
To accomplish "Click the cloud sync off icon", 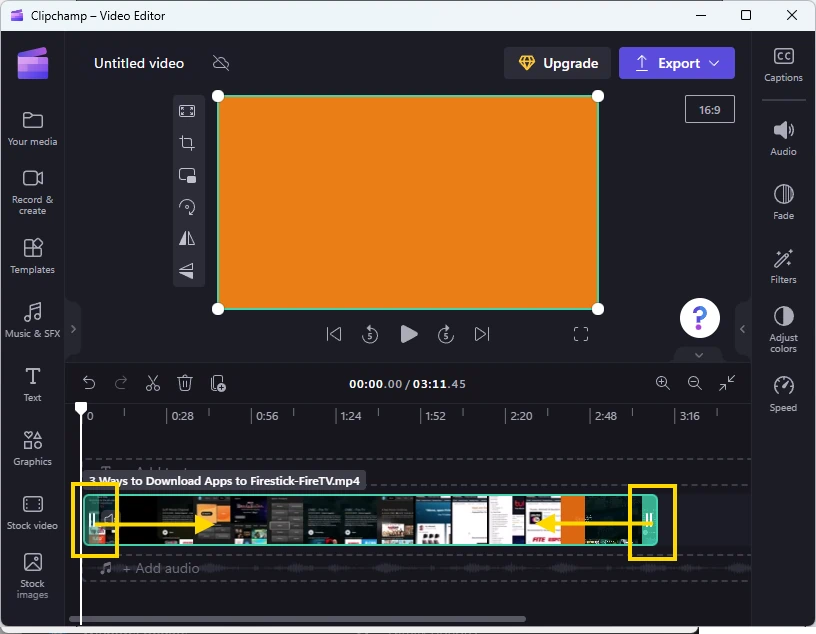I will click(221, 63).
